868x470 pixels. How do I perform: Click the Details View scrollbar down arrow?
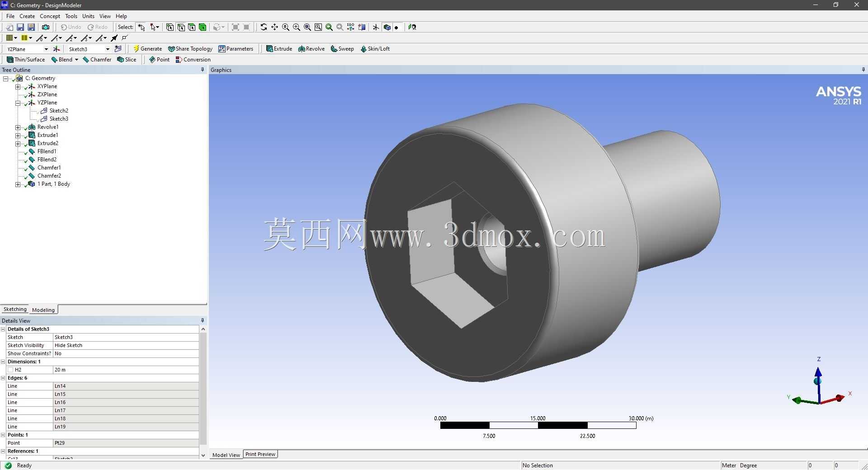203,455
